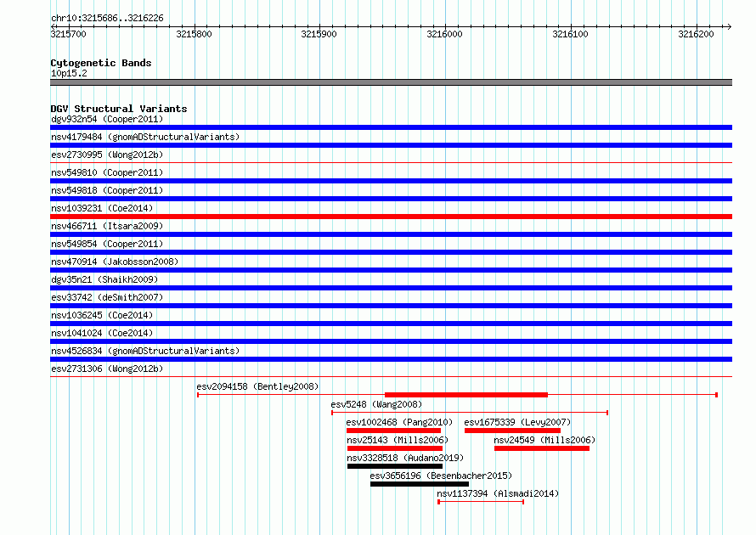Select the red bar under nsv24549
Screen dimensions: 756x535
542,448
